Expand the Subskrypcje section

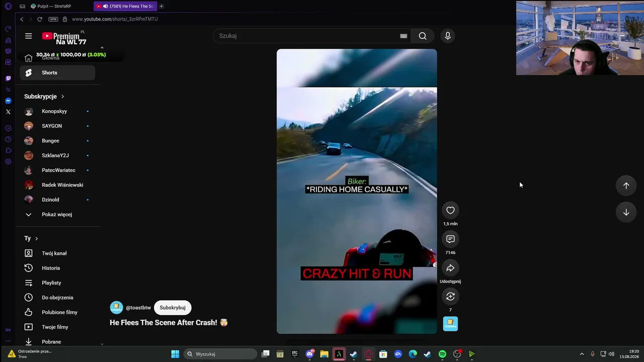pos(44,97)
